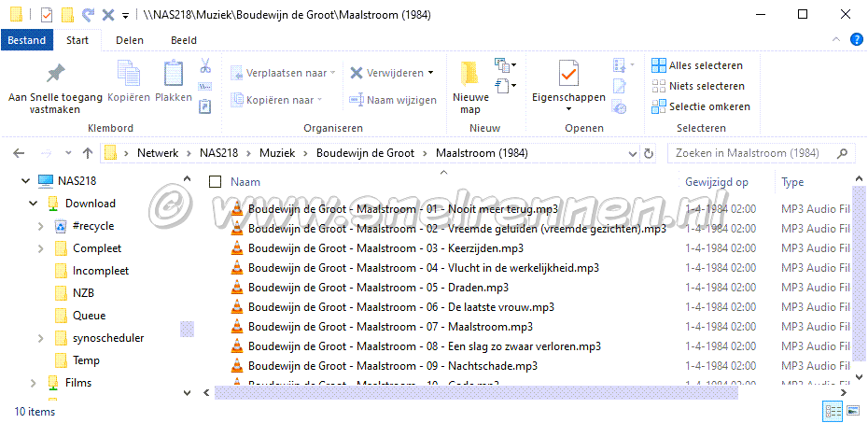Click the easy access icon in Nieuw group
Image resolution: width=868 pixels, height=423 pixels.
[505, 85]
